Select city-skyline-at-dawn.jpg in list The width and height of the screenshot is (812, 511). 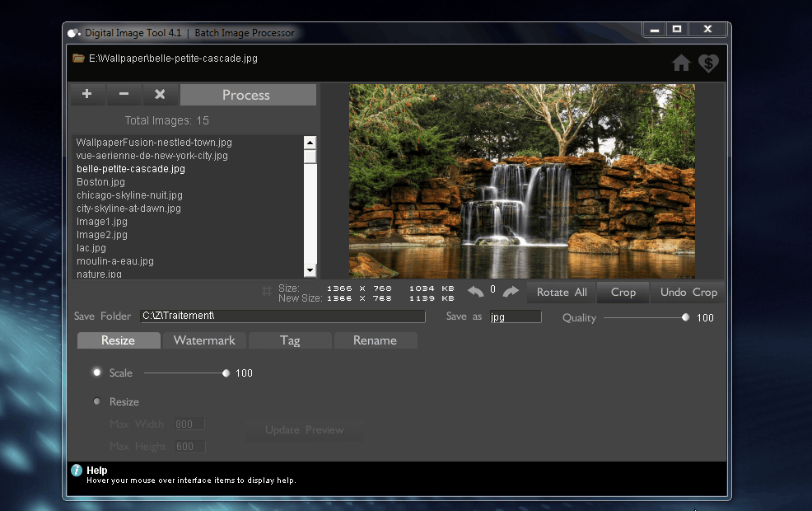[x=128, y=209]
